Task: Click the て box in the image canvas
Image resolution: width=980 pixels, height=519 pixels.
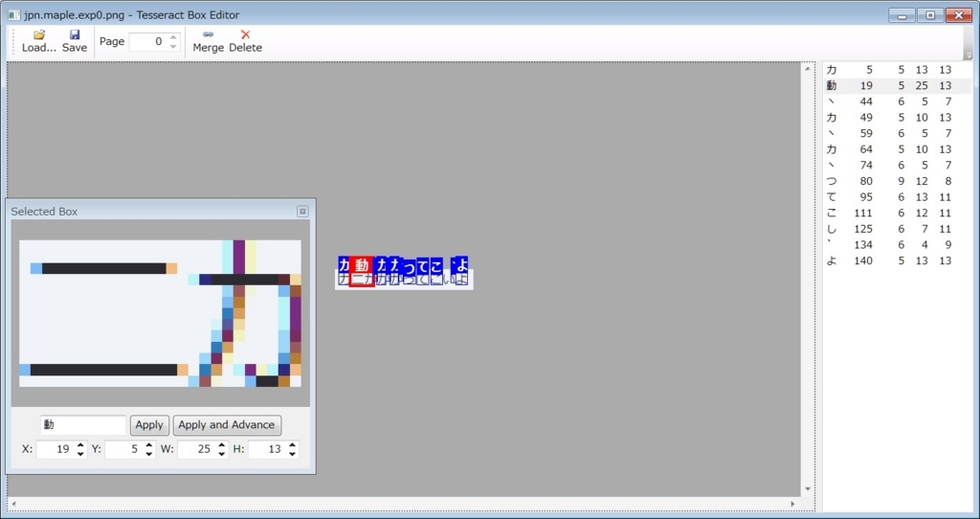Action: [x=422, y=271]
